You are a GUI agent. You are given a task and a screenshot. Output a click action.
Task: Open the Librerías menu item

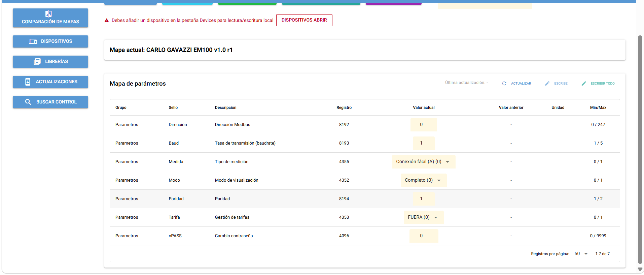pos(50,62)
